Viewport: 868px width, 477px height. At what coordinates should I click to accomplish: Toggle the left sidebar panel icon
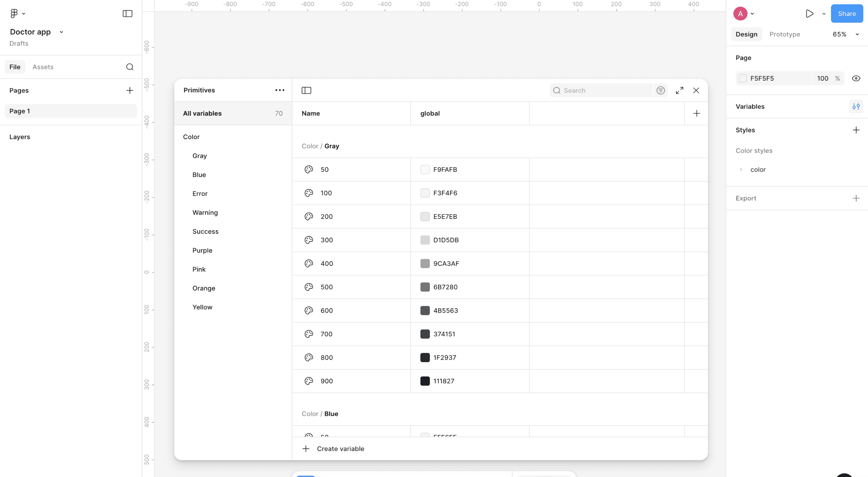point(127,14)
